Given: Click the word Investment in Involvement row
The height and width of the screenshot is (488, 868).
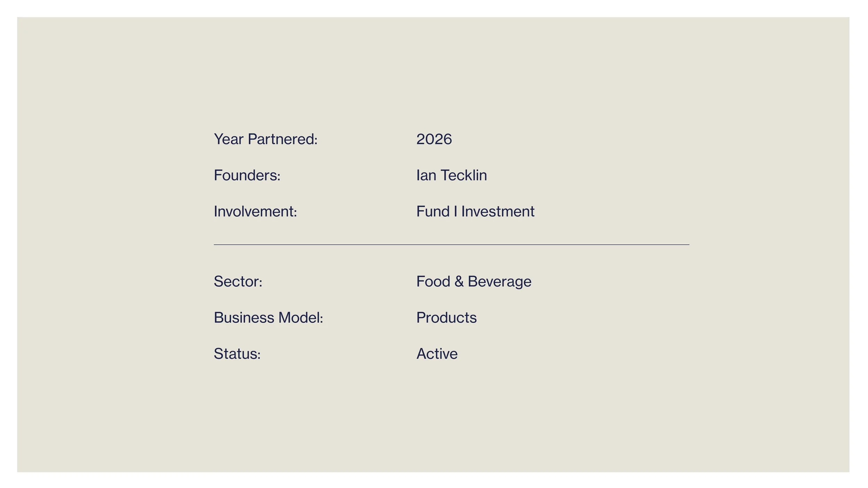Looking at the screenshot, I should [498, 211].
